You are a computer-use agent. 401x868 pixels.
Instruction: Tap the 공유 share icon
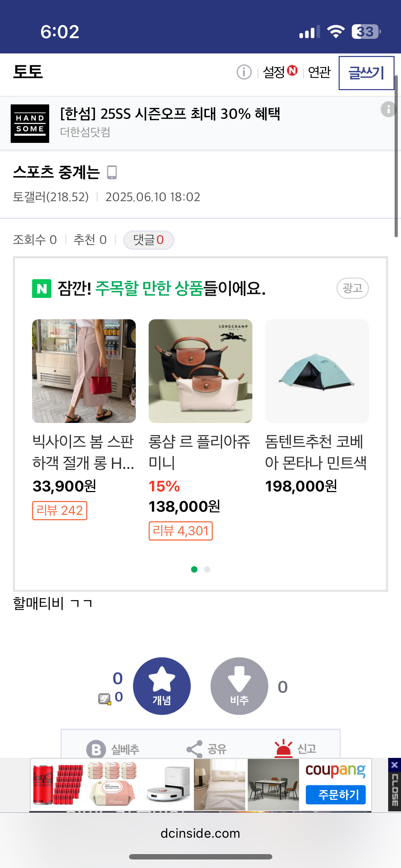click(x=195, y=749)
